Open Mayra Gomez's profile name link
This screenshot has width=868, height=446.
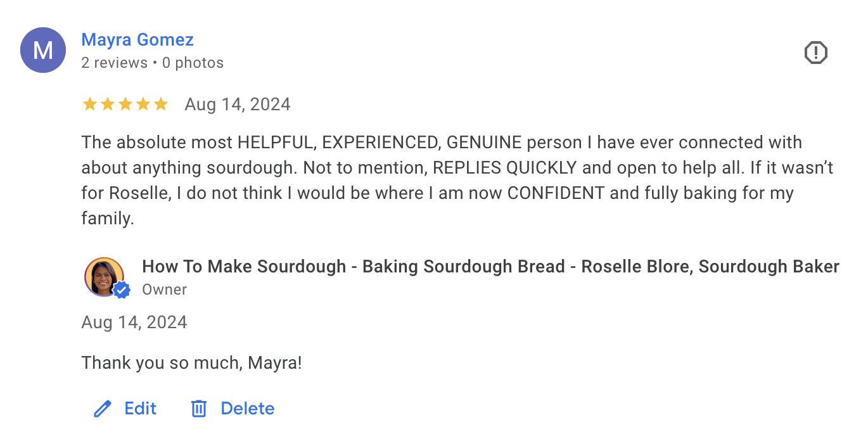137,40
